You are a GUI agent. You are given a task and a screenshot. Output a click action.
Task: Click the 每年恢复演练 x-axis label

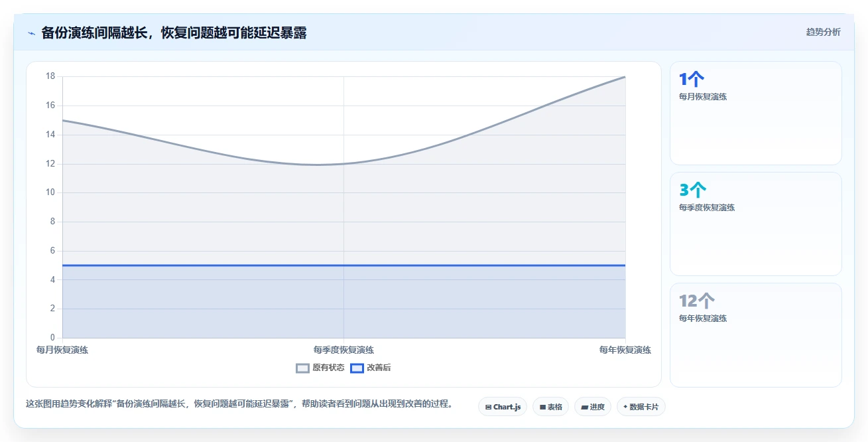(x=625, y=350)
